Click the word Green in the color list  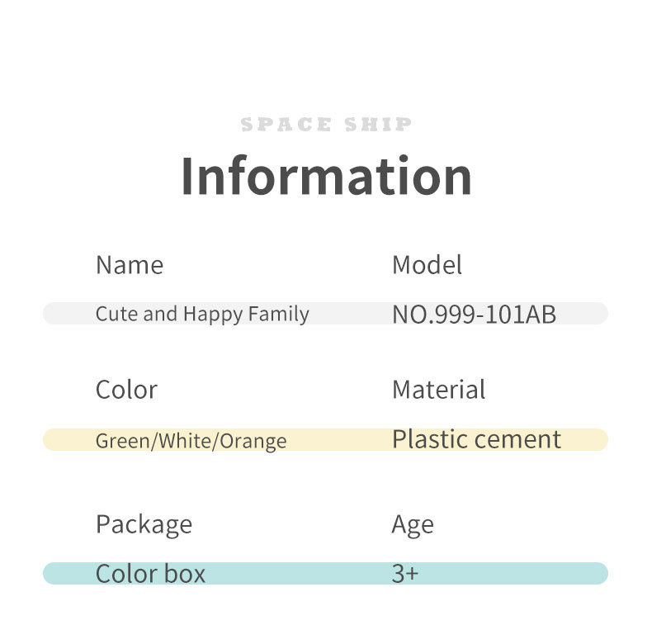pyautogui.click(x=122, y=441)
